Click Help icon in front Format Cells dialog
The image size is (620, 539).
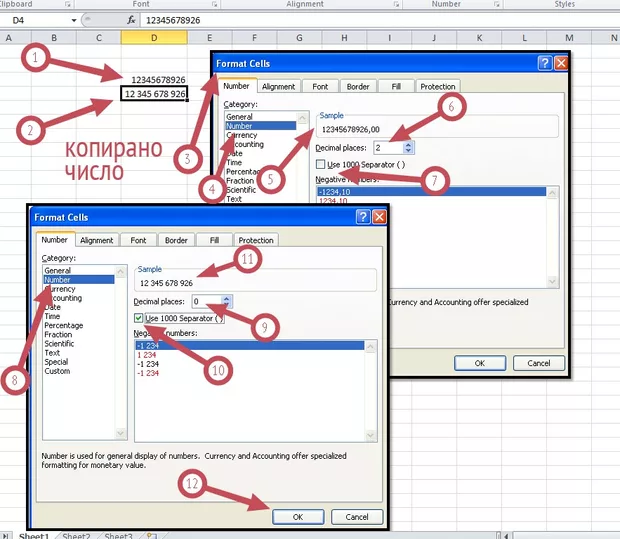click(363, 217)
